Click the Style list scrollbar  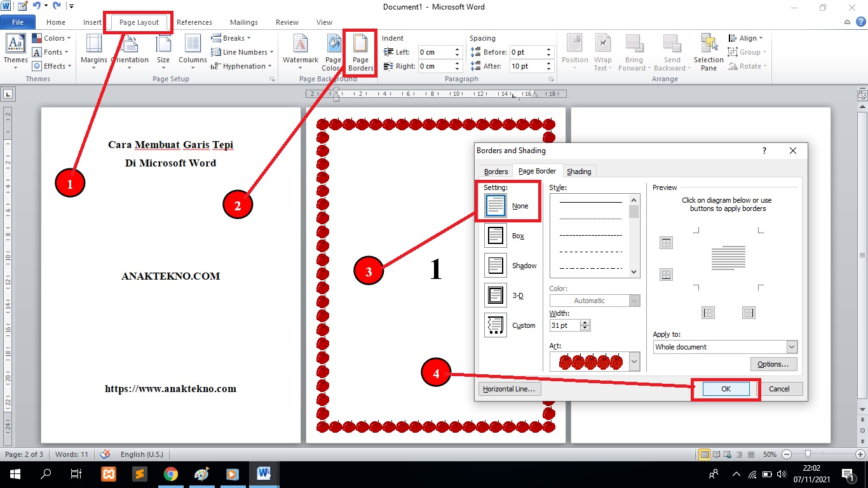point(634,236)
